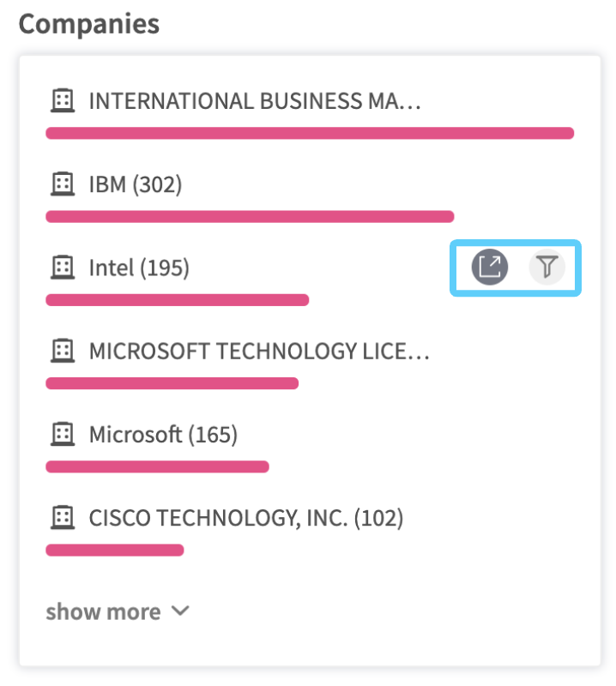The width and height of the screenshot is (616, 686).
Task: Select the IBM (302) entry
Action: click(136, 184)
